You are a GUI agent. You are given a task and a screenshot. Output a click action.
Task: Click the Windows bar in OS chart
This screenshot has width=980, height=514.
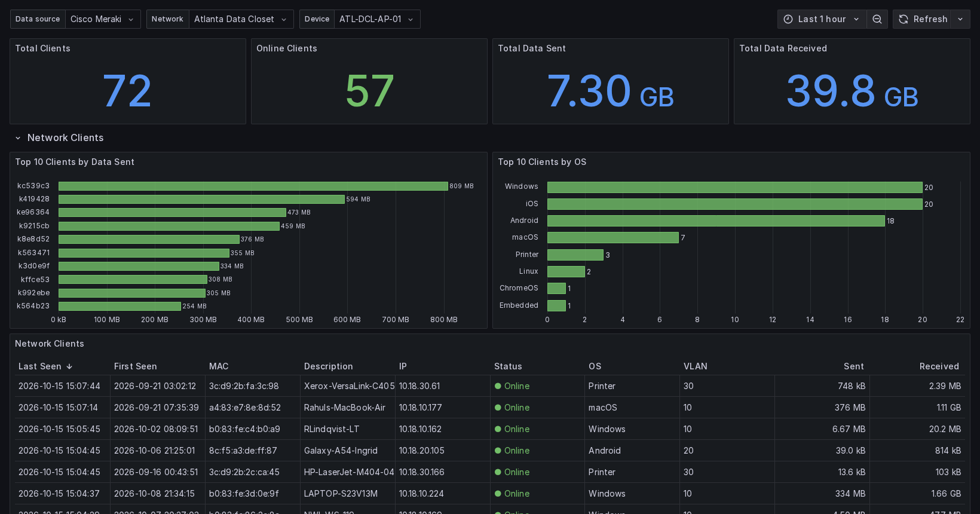click(x=735, y=188)
